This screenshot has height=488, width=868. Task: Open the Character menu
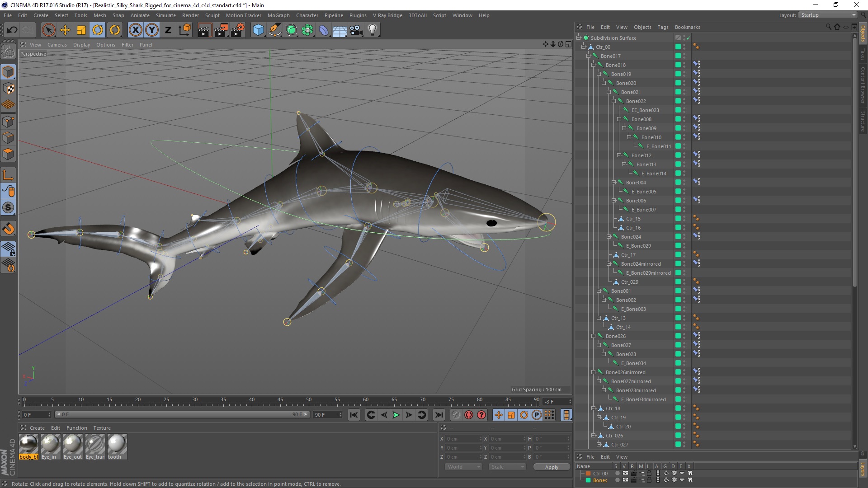307,15
